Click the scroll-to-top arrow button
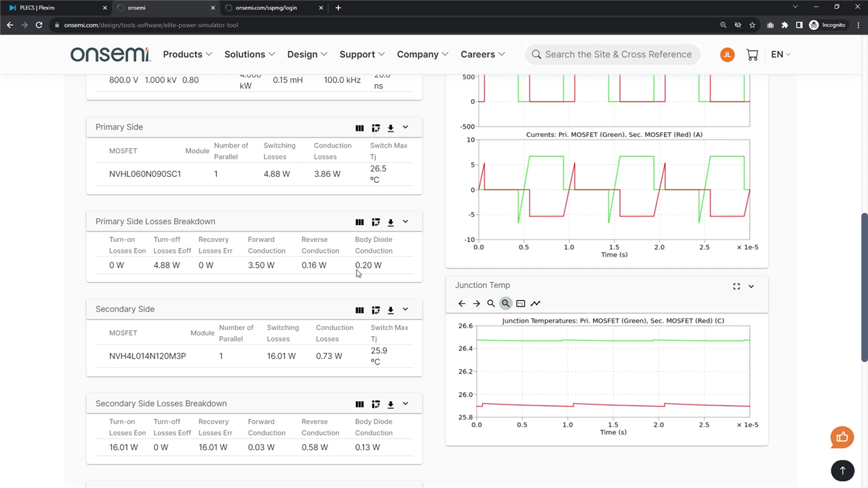The width and height of the screenshot is (868, 488). [842, 470]
